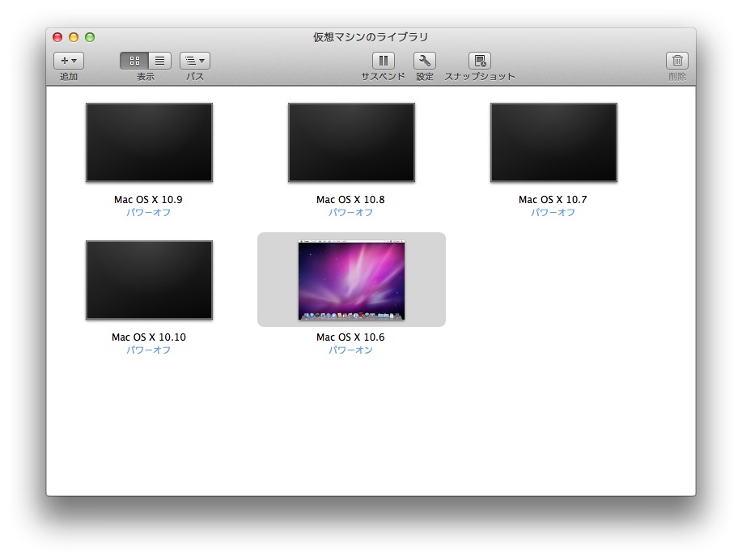Click パワーオフ status under Mac OS X 10.7
The width and height of the screenshot is (742, 560).
[553, 213]
